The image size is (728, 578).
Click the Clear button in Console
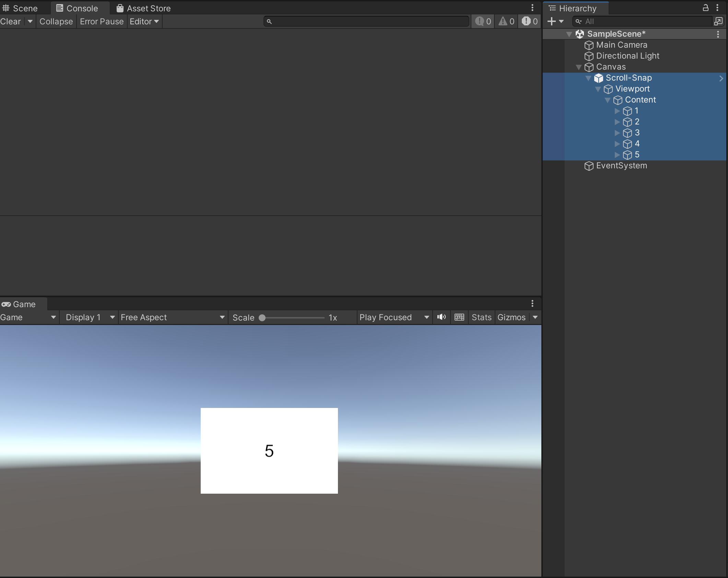click(x=10, y=21)
